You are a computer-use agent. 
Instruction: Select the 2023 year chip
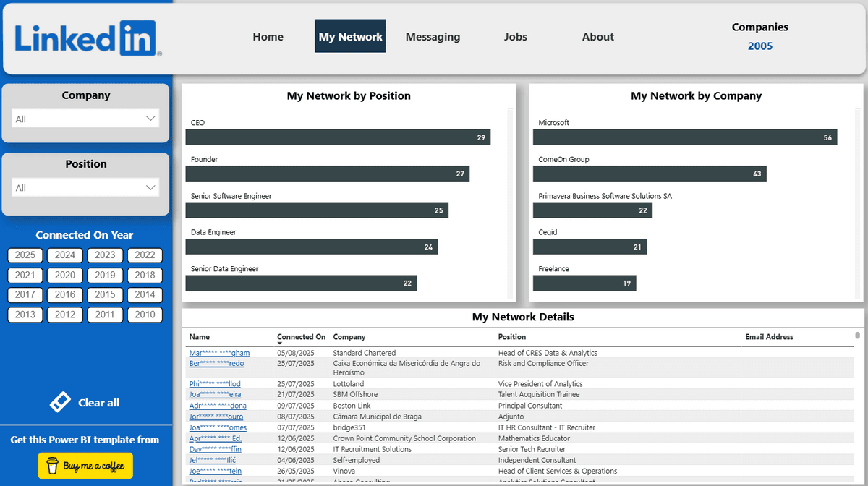[105, 255]
